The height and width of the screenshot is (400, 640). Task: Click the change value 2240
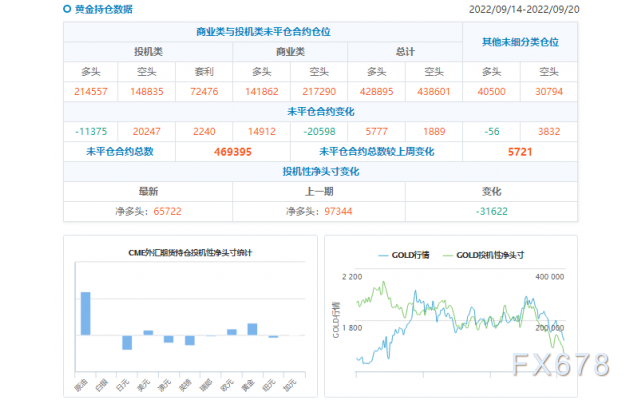[x=204, y=132]
